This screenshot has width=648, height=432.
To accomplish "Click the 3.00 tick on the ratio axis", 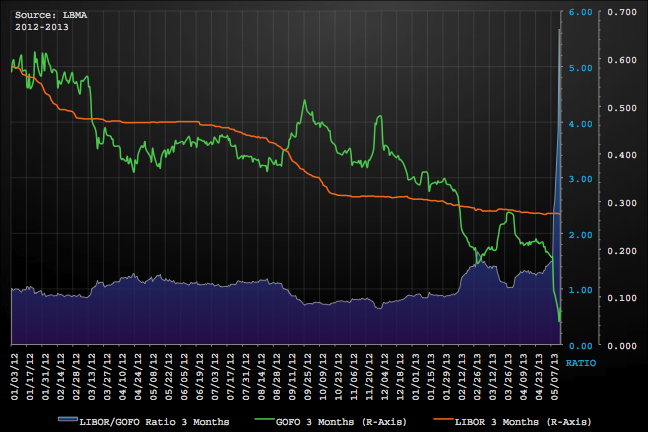I will pos(581,179).
